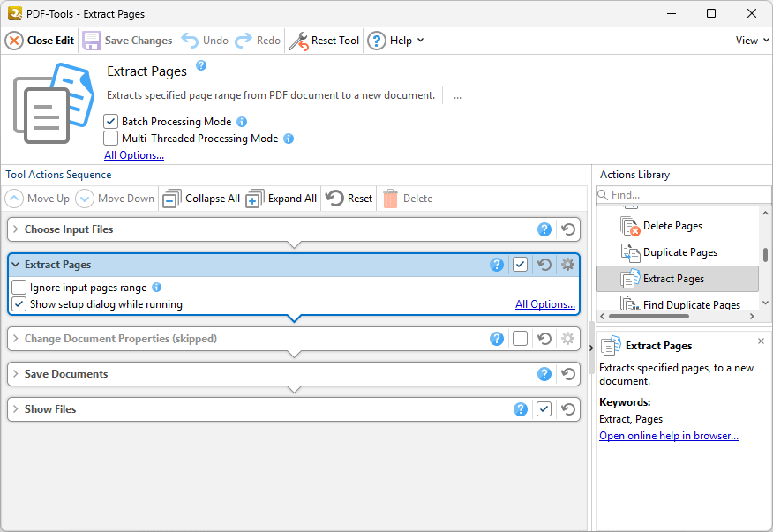Open help for Save Documents

click(544, 374)
